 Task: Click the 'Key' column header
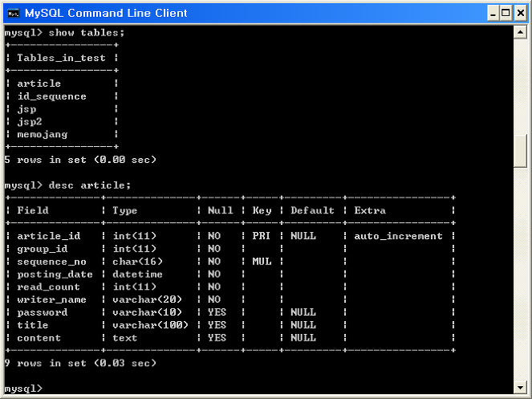pyautogui.click(x=262, y=210)
